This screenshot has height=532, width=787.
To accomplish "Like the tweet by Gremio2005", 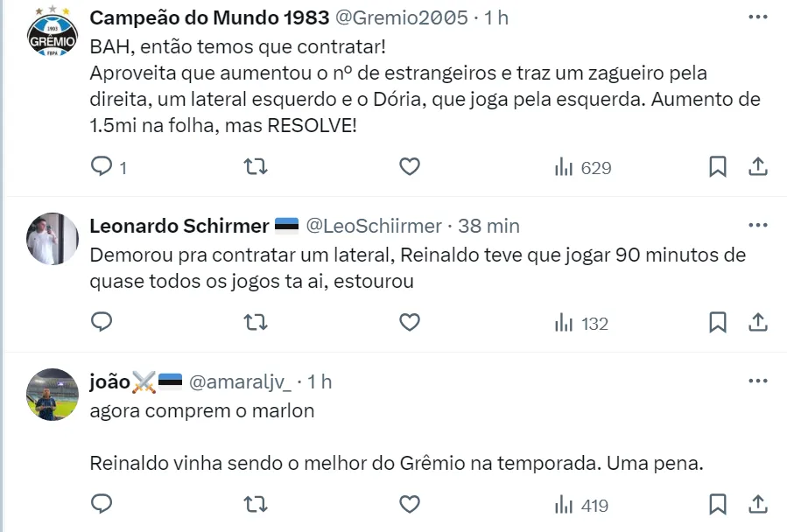I will point(409,167).
